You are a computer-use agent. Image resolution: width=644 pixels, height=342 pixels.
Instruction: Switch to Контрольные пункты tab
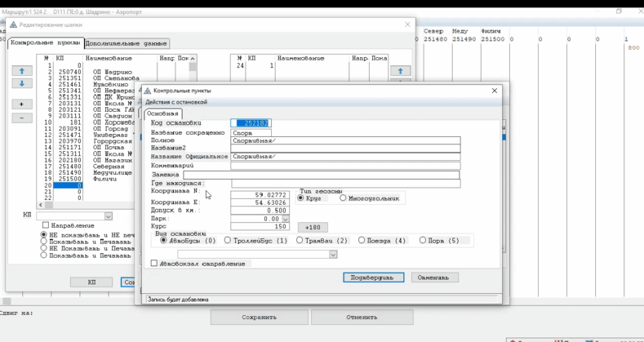click(45, 42)
